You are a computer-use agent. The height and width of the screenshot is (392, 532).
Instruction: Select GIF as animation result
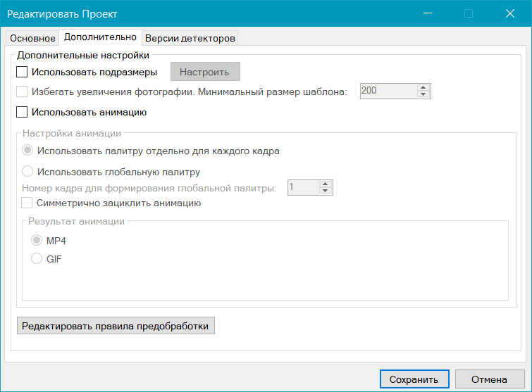37,259
